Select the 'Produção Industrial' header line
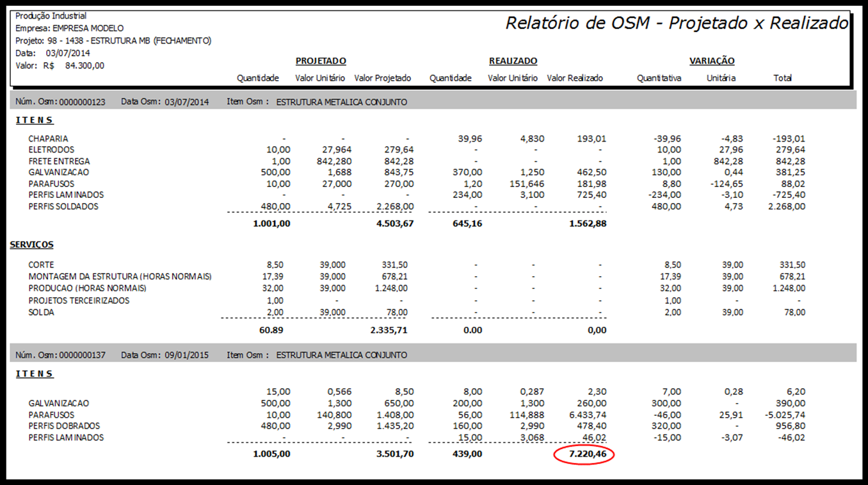 pyautogui.click(x=51, y=16)
